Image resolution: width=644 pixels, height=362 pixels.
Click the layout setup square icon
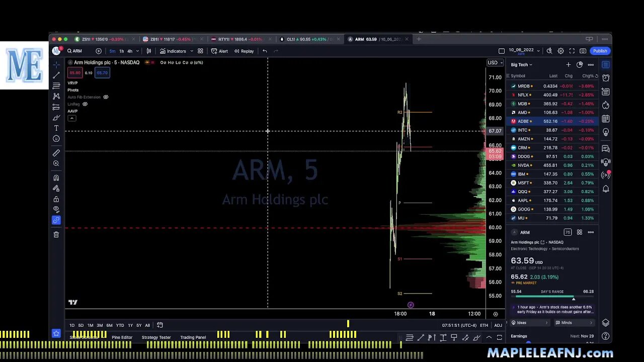pos(502,51)
